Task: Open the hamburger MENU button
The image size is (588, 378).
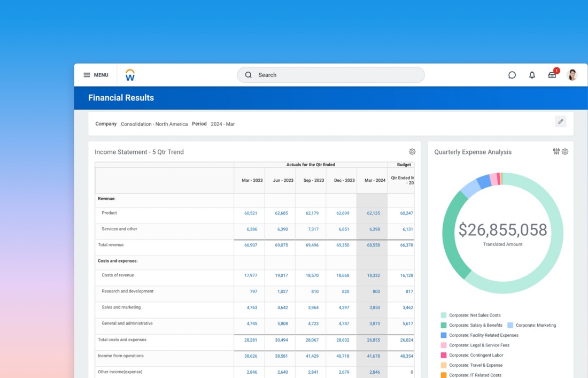Action: tap(96, 75)
